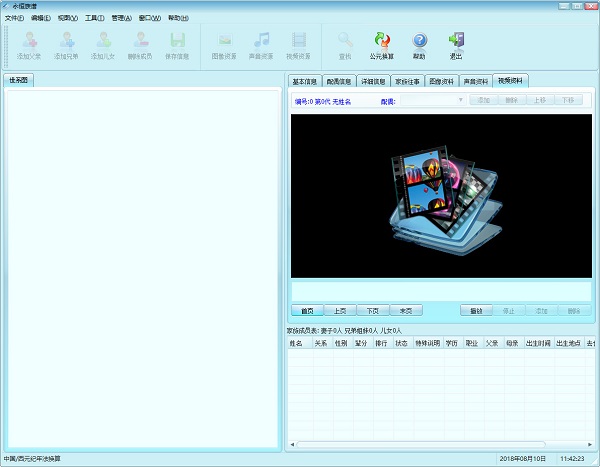Go to 下页 (next page) button
Viewport: 600px width, 467px height.
point(371,310)
